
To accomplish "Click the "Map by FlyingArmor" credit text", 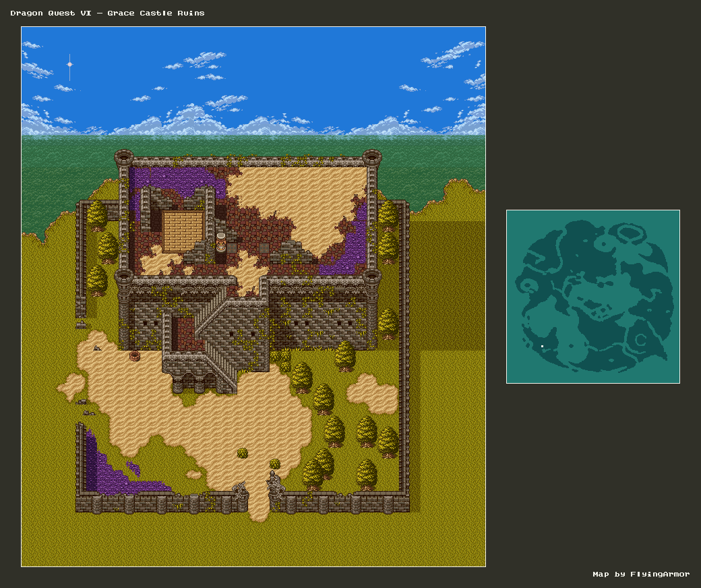I will 640,574.
